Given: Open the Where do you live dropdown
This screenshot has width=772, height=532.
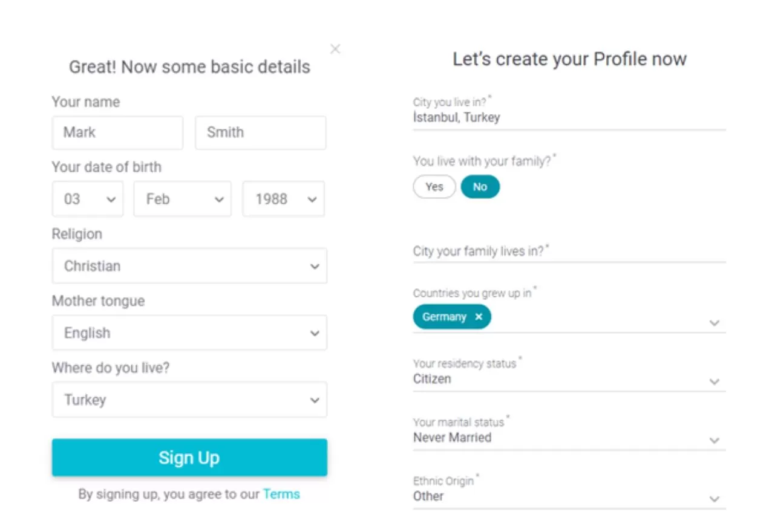Looking at the screenshot, I should coord(189,400).
